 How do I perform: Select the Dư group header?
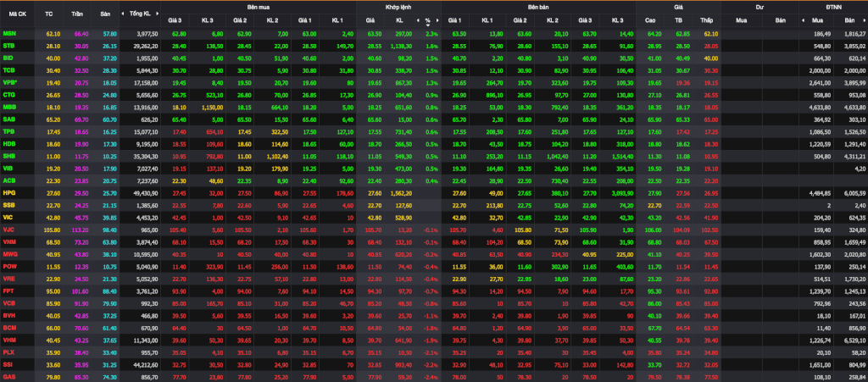click(x=759, y=7)
